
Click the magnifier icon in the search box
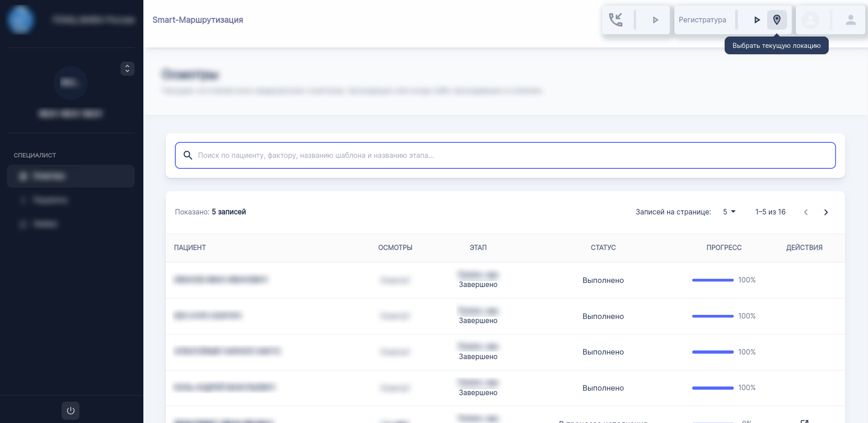[188, 155]
